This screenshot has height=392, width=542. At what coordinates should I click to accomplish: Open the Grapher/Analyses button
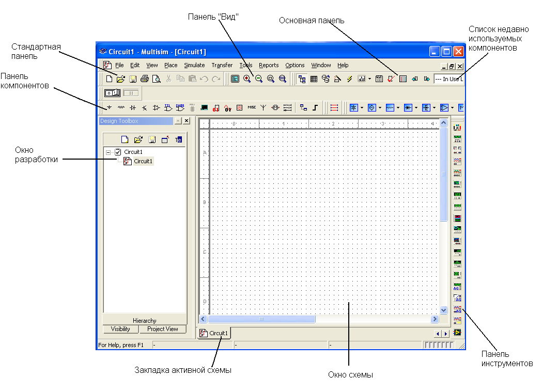pos(362,79)
